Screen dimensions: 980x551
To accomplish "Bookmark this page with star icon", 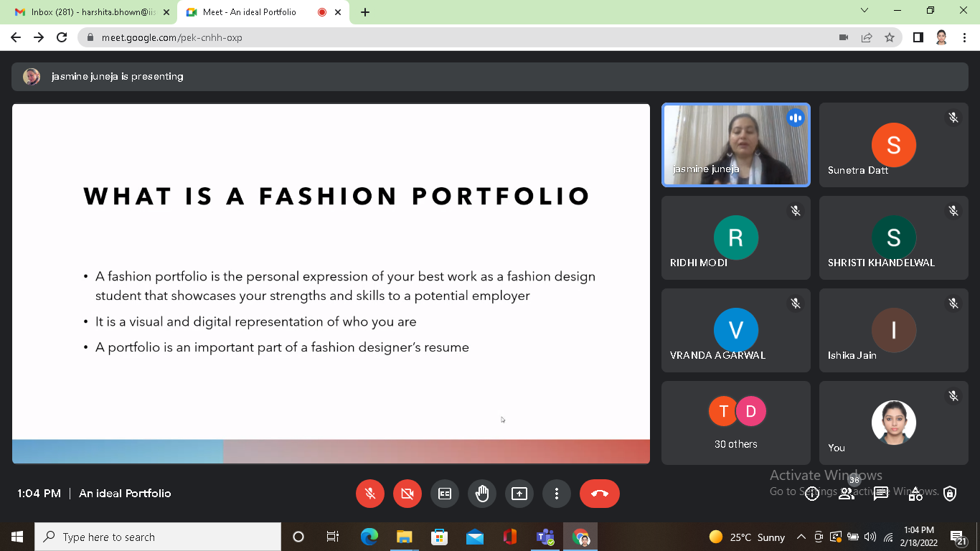I will click(890, 37).
